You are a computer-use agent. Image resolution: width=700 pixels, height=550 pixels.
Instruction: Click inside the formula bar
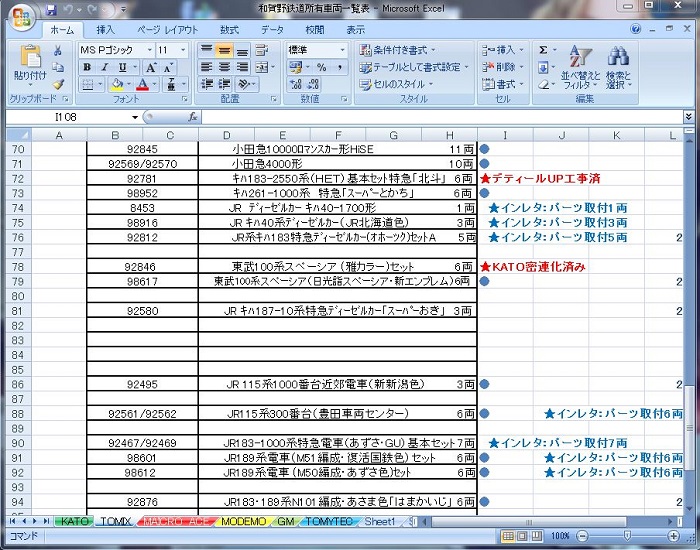tap(442, 117)
